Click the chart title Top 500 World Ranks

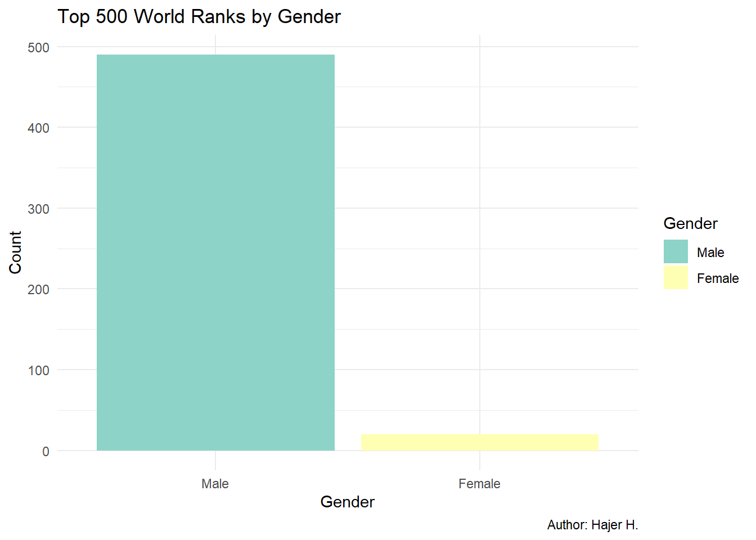point(199,17)
